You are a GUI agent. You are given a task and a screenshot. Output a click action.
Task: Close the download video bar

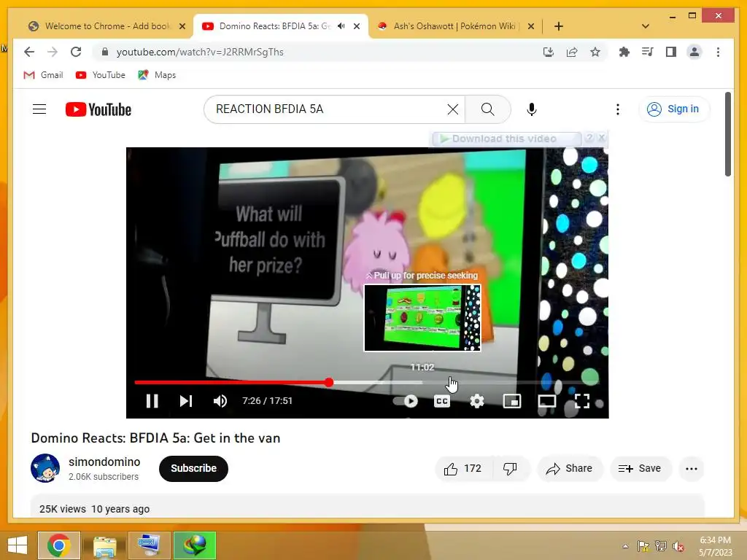click(602, 138)
